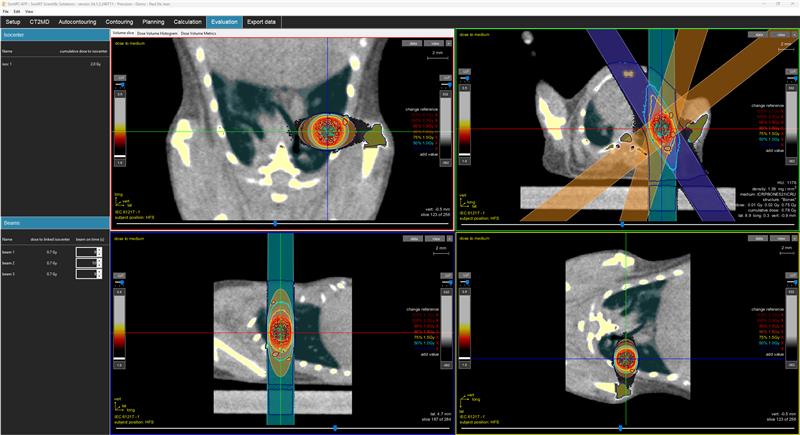
Task: Click the data button in bottom-right view
Action: coord(759,238)
